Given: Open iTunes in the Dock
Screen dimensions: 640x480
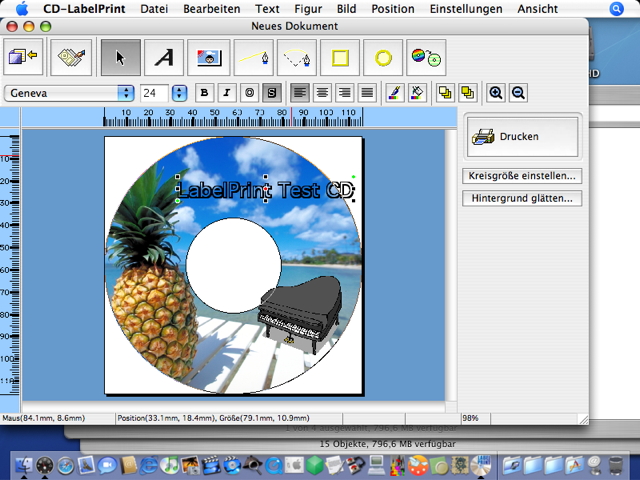Looking at the screenshot, I should pyautogui.click(x=170, y=465).
